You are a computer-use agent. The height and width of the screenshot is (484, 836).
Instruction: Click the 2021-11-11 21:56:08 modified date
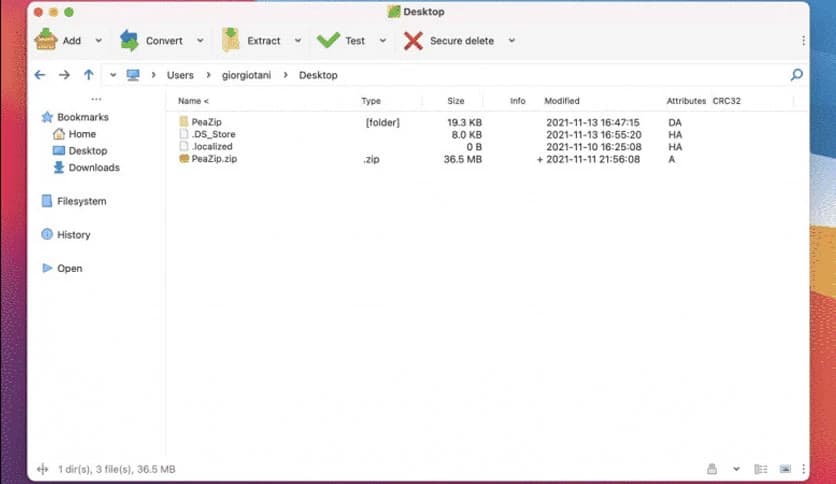point(592,159)
